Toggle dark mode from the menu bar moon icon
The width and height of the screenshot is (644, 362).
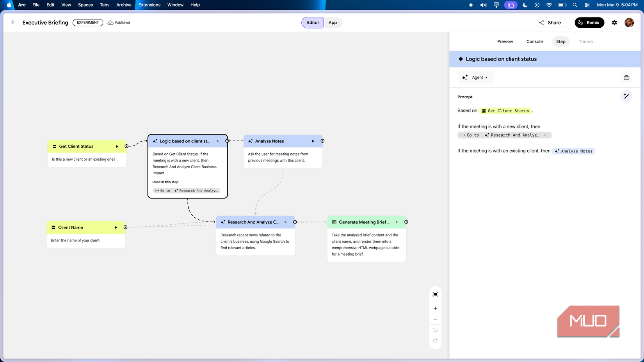point(525,5)
